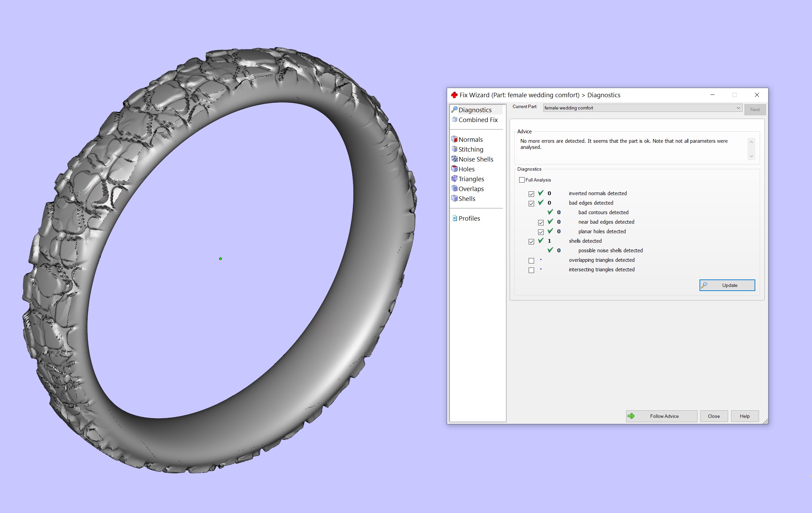
Task: Select the Triangles icon in sidebar
Action: point(455,179)
